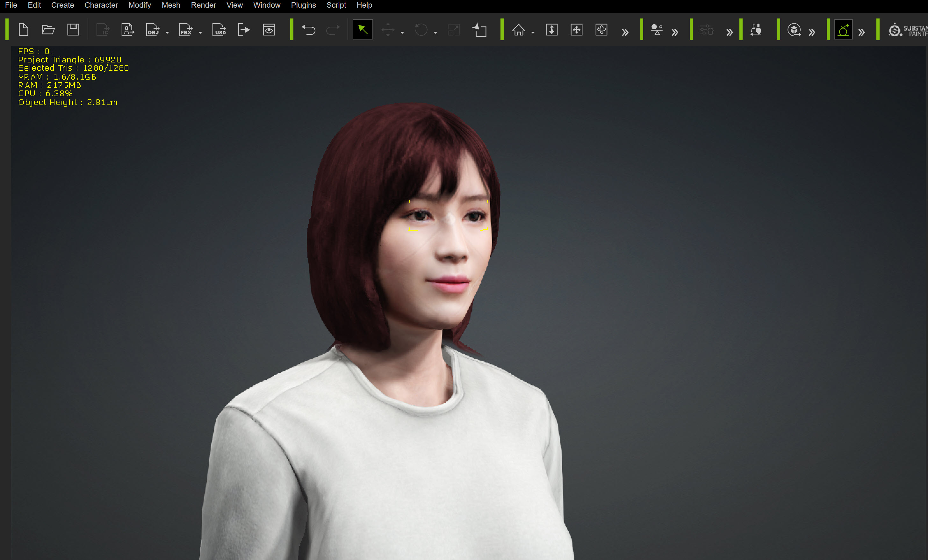Expand the OBJ export dropdown arrow
This screenshot has height=560, width=928.
(x=167, y=33)
